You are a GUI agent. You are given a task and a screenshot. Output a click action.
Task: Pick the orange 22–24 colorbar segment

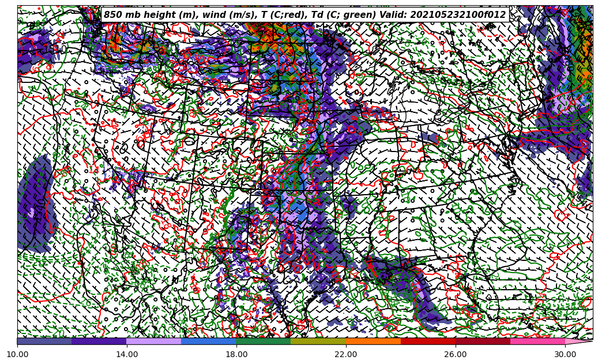[x=373, y=341]
